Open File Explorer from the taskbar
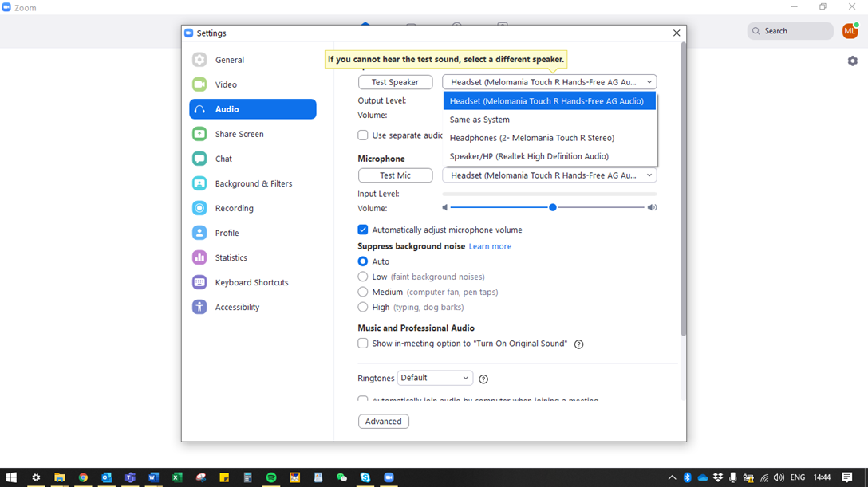 coord(59,477)
